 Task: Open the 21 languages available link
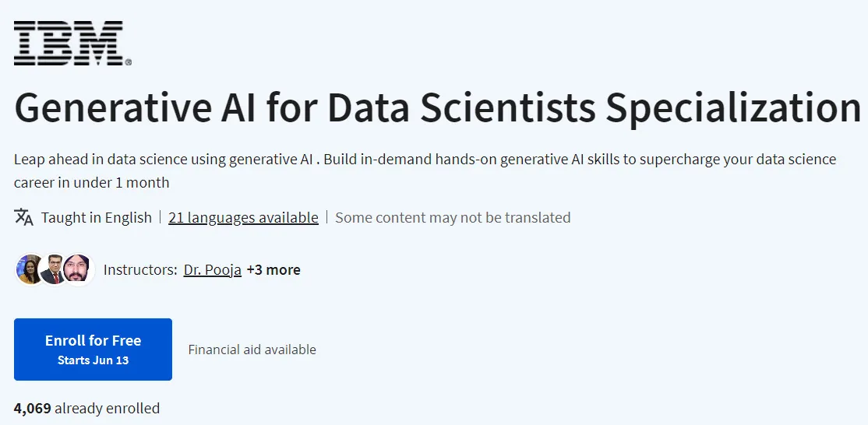click(244, 218)
